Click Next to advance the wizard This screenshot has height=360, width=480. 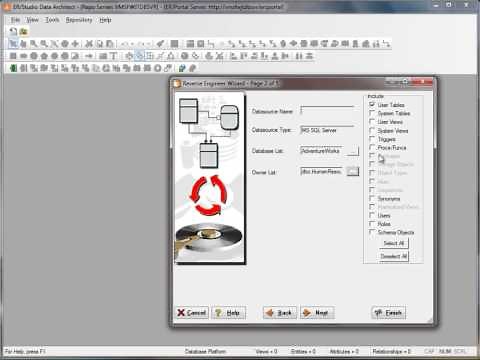pos(317,313)
